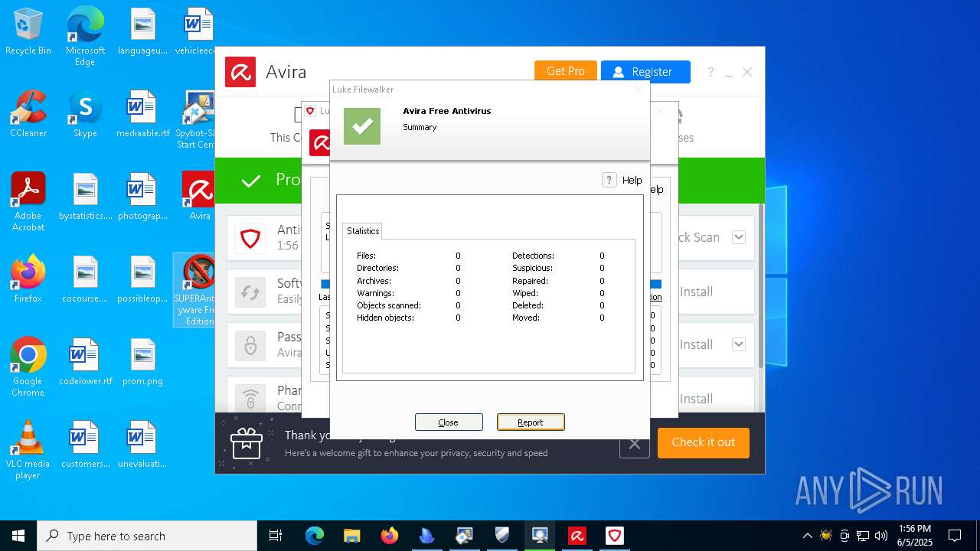
Task: Open Help in the summary dialog
Action: pyautogui.click(x=622, y=180)
